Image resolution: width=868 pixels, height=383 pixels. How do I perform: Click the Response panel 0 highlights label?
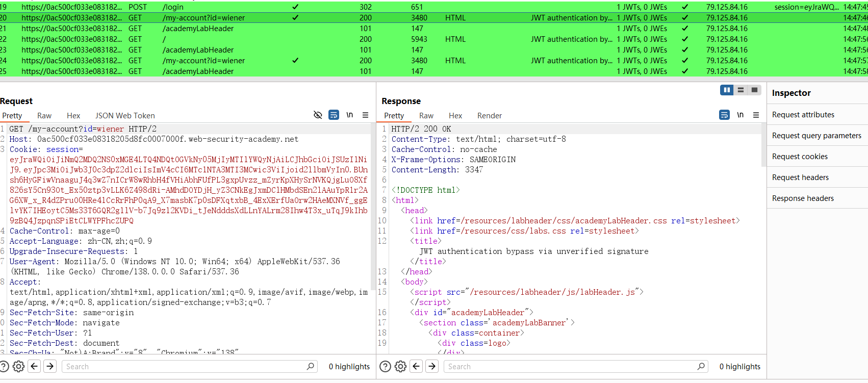[x=740, y=367]
